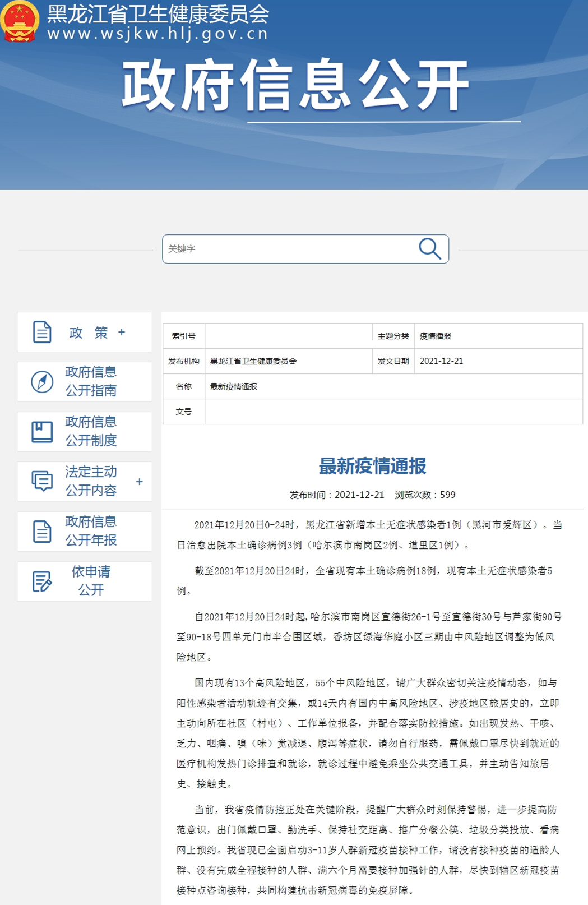Focus the 关键字 search input field

click(289, 249)
